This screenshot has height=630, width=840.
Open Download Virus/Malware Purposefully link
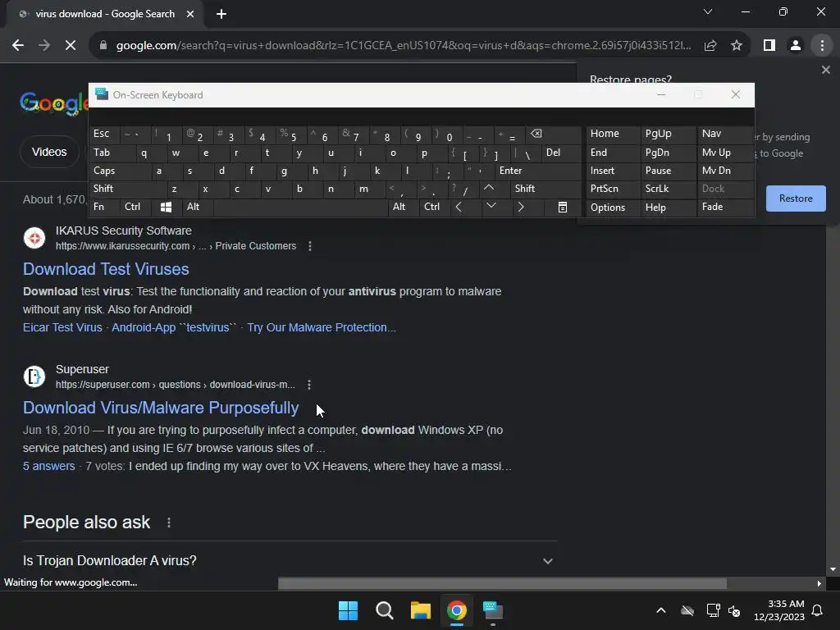tap(161, 408)
